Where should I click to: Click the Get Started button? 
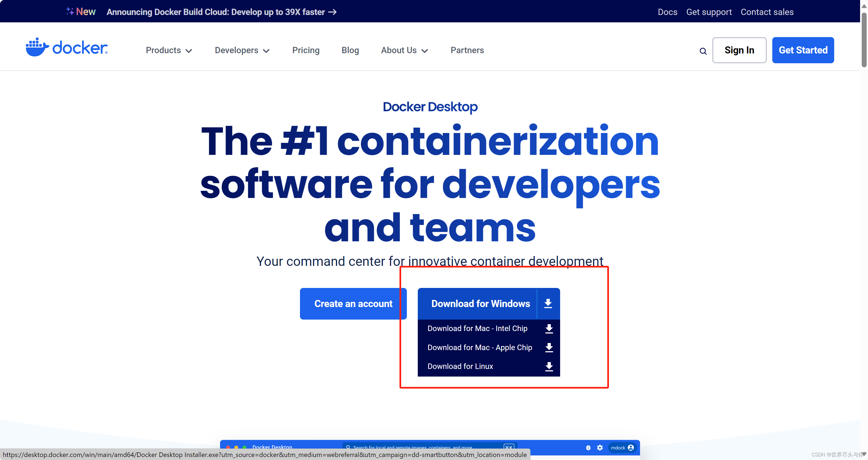[803, 50]
